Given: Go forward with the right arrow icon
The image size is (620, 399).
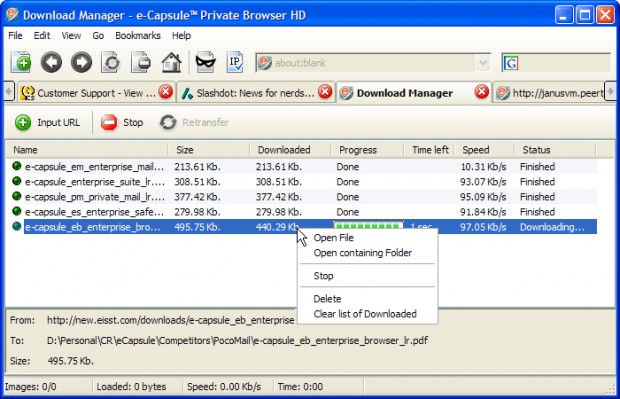Looking at the screenshot, I should [x=81, y=62].
